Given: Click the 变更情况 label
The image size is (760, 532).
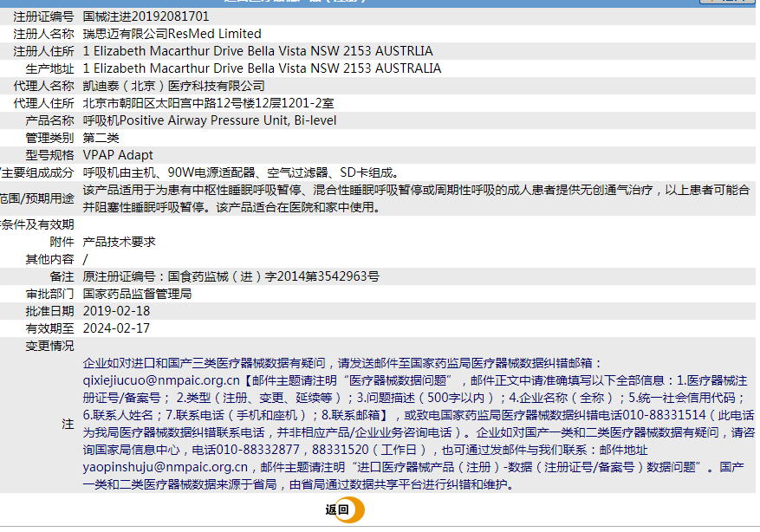Looking at the screenshot, I should [49, 346].
